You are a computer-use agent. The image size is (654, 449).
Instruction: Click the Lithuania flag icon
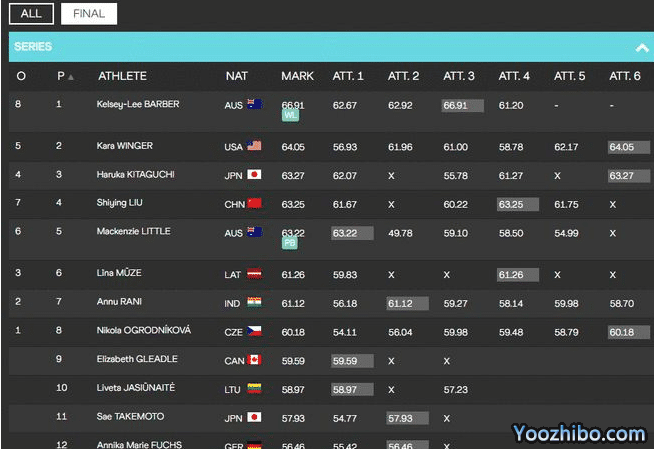pyautogui.click(x=254, y=389)
